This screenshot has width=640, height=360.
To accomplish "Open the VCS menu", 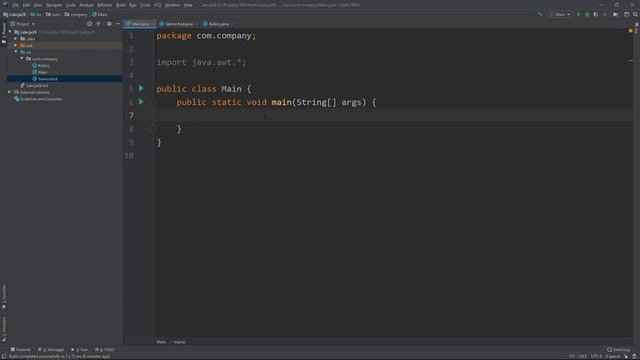I will (158, 5).
